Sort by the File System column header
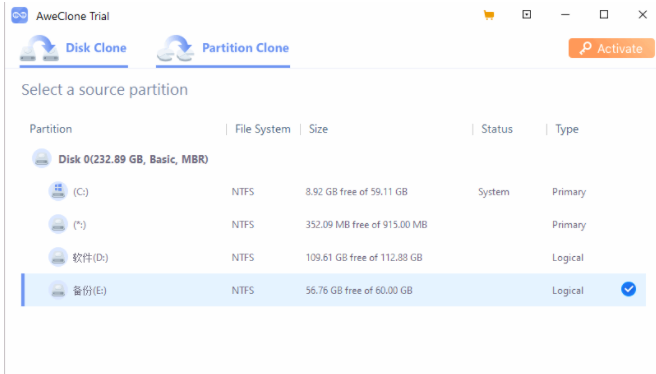This screenshot has width=656, height=374. click(263, 129)
